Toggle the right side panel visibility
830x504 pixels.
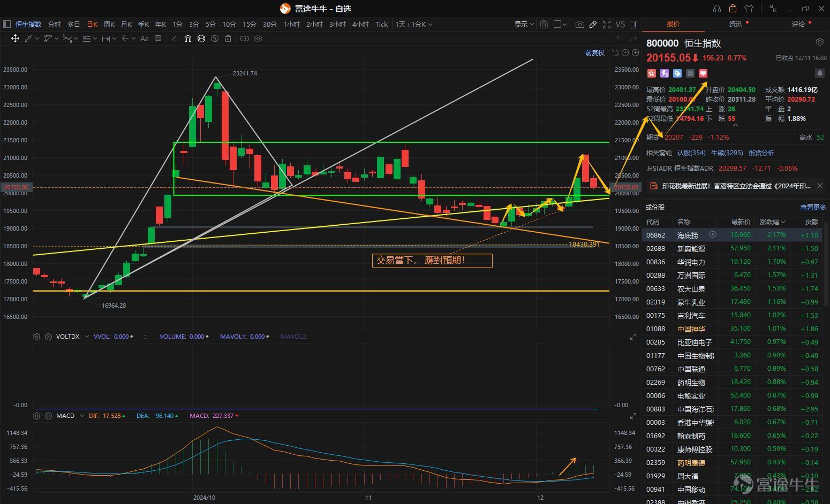[633, 24]
